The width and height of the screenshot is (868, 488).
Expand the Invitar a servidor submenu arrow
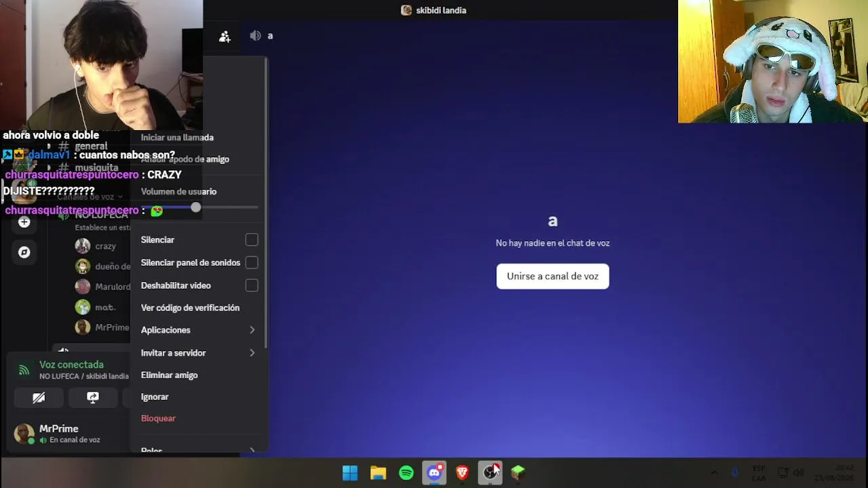pyautogui.click(x=252, y=353)
